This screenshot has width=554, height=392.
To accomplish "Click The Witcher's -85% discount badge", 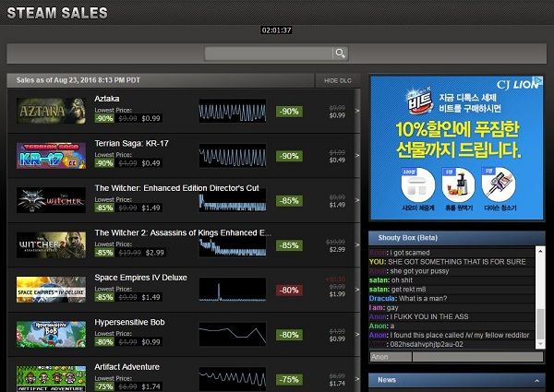I will 289,201.
